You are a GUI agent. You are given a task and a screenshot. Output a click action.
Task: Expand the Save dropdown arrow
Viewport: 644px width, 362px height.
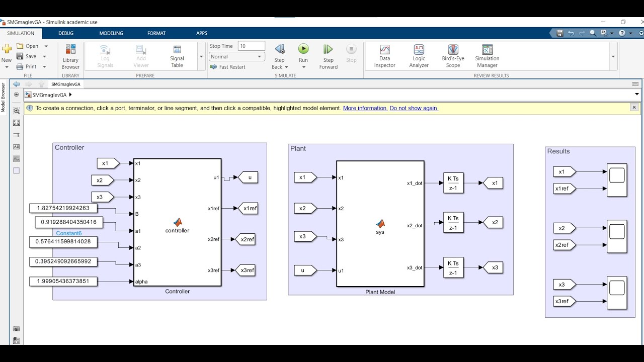[x=45, y=56]
